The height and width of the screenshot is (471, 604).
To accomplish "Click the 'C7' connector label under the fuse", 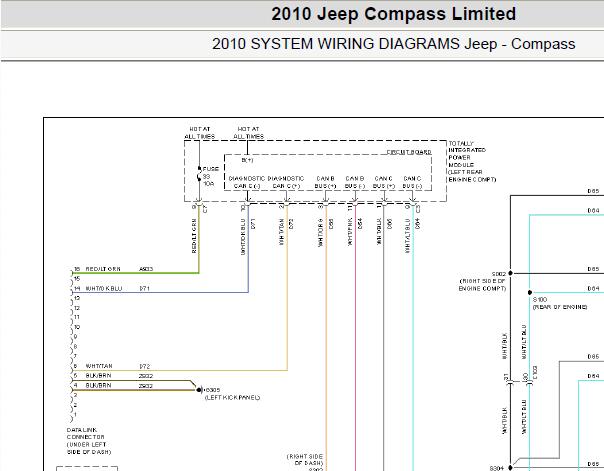I will pos(205,209).
